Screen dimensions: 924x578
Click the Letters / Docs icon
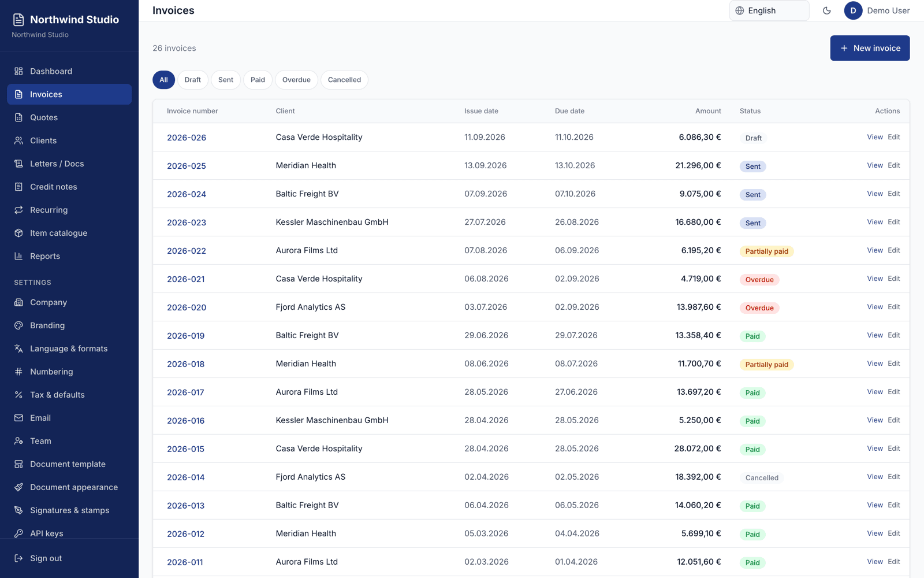coord(18,164)
